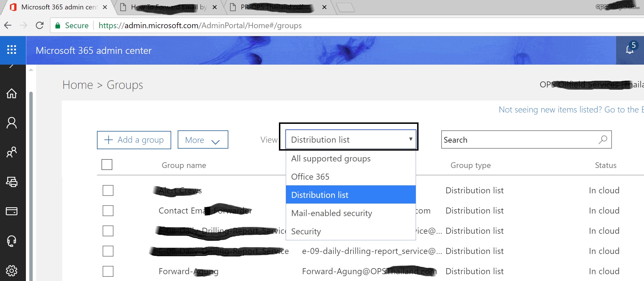Image resolution: width=644 pixels, height=281 pixels.
Task: Click the browser address bar URL
Action: point(200,25)
